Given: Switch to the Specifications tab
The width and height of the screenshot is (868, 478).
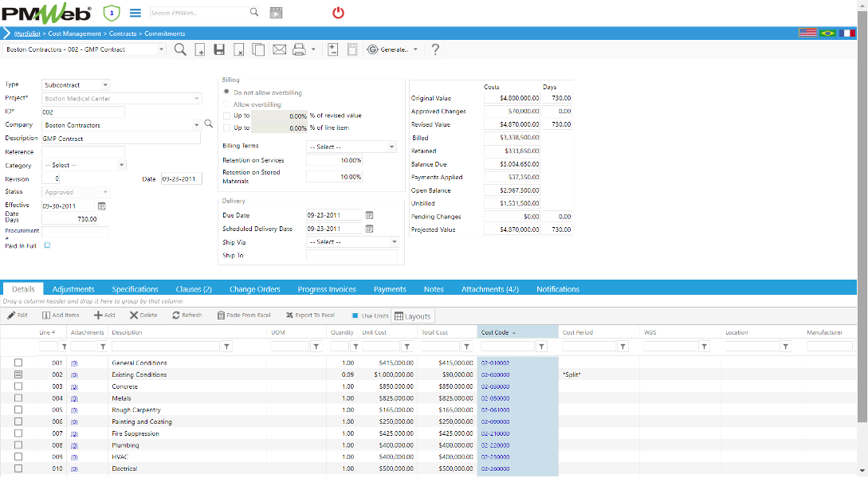Looking at the screenshot, I should (135, 288).
